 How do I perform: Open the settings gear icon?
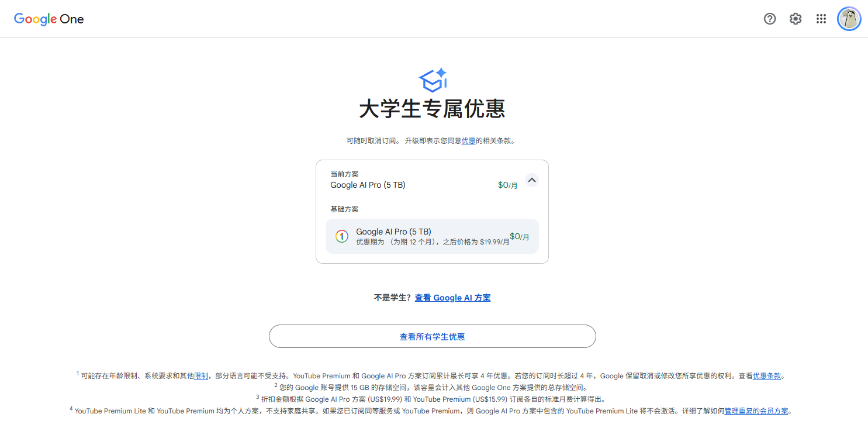(x=796, y=19)
